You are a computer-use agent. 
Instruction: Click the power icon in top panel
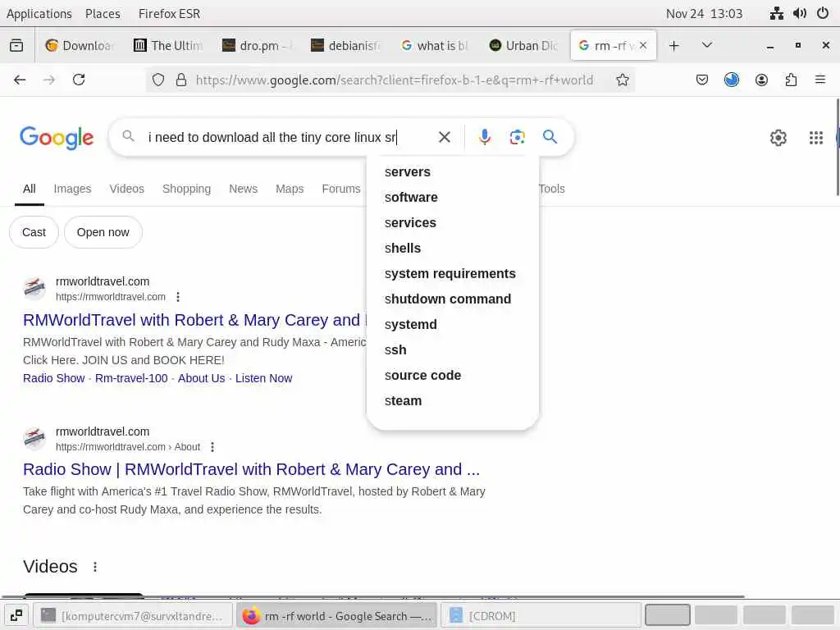click(x=823, y=13)
